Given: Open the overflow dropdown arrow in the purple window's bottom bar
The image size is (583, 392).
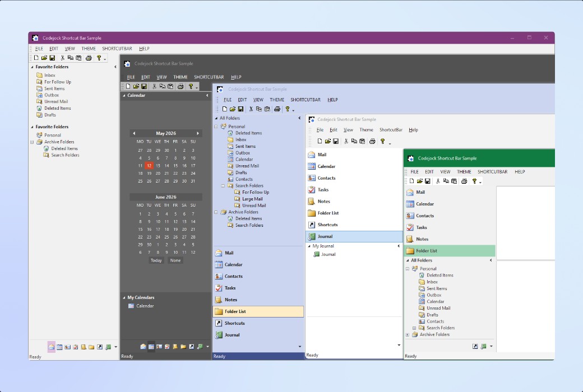Looking at the screenshot, I should coord(115,347).
